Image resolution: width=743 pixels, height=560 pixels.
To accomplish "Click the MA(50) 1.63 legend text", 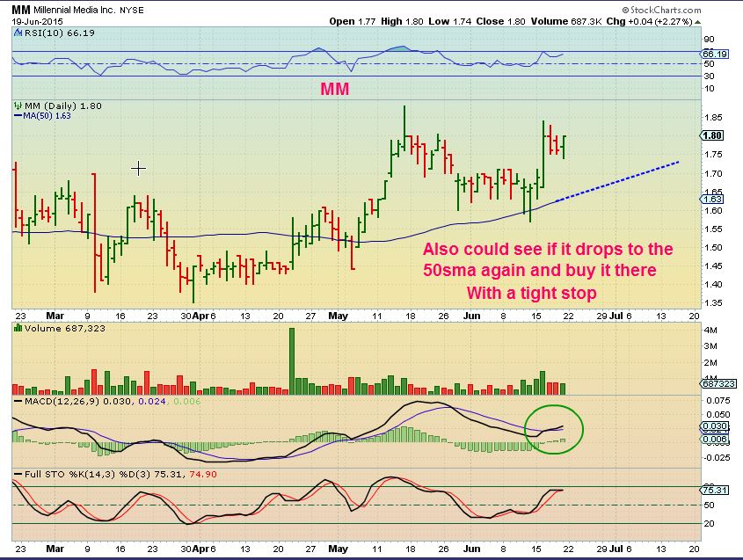I will [x=47, y=115].
